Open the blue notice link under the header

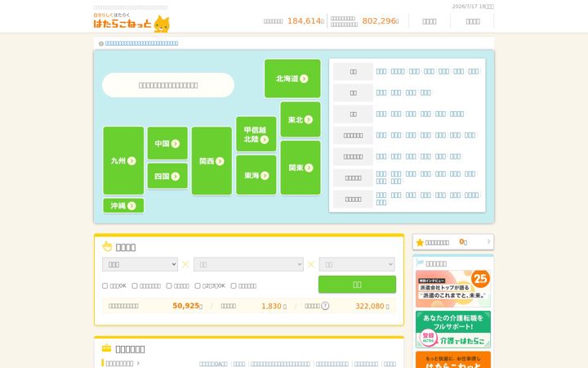click(141, 43)
